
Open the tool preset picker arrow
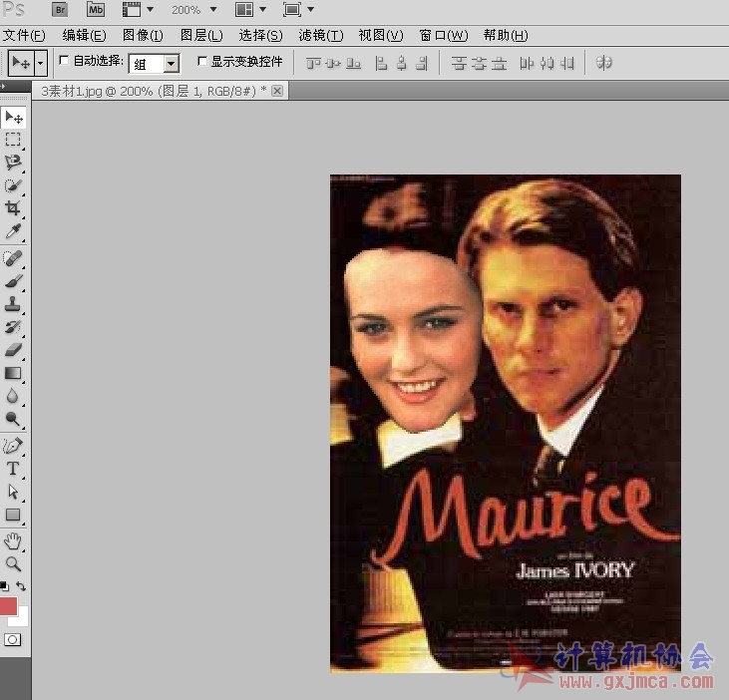(x=41, y=62)
